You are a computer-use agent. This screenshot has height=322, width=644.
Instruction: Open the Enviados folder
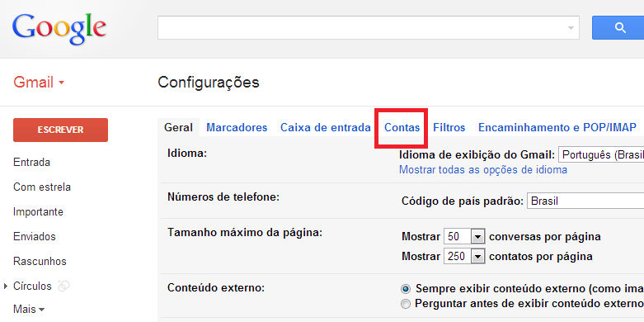(x=35, y=237)
